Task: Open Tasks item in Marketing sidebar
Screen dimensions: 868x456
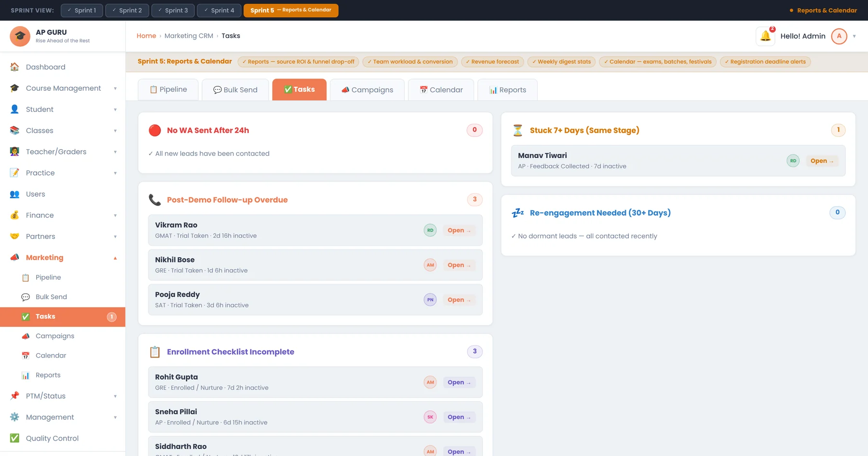Action: click(63, 317)
